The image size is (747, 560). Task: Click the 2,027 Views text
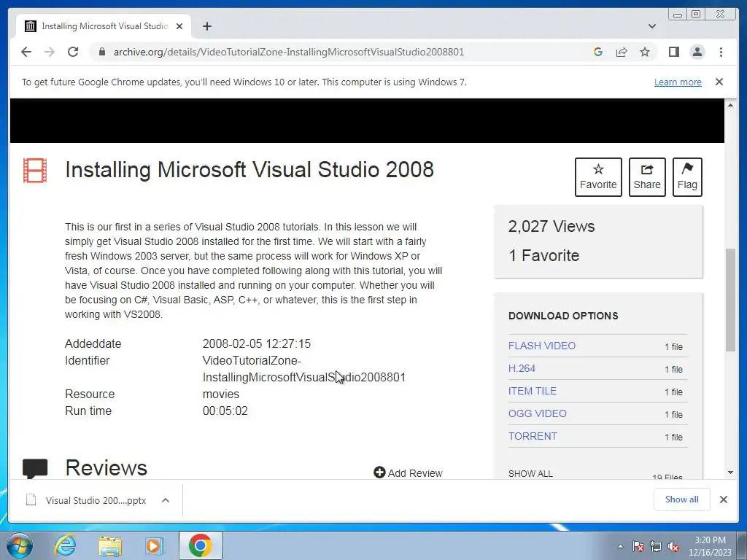pos(551,226)
